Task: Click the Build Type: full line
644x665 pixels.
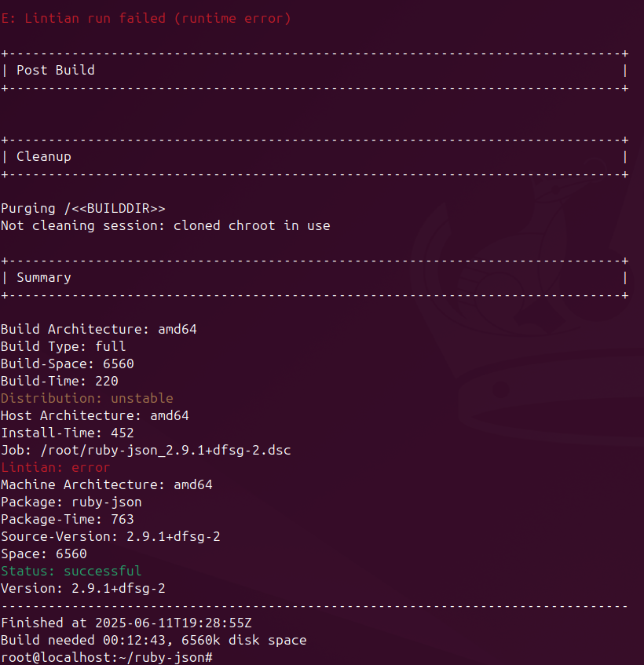Action: 63,346
